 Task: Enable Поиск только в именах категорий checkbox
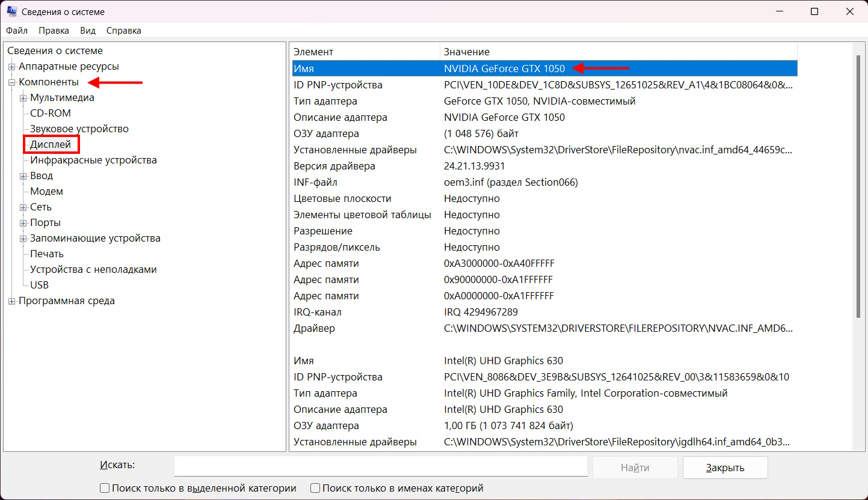[x=315, y=489]
